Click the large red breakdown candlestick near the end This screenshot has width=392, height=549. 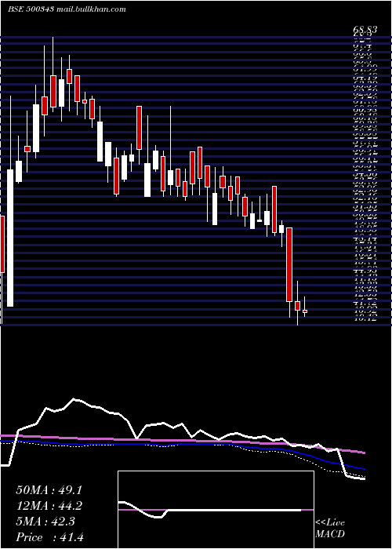(289, 264)
